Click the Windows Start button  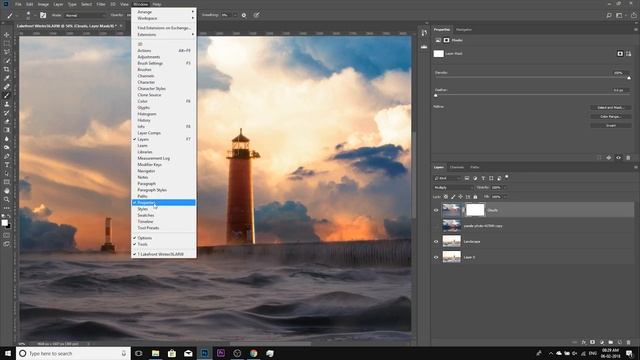pyautogui.click(x=8, y=353)
